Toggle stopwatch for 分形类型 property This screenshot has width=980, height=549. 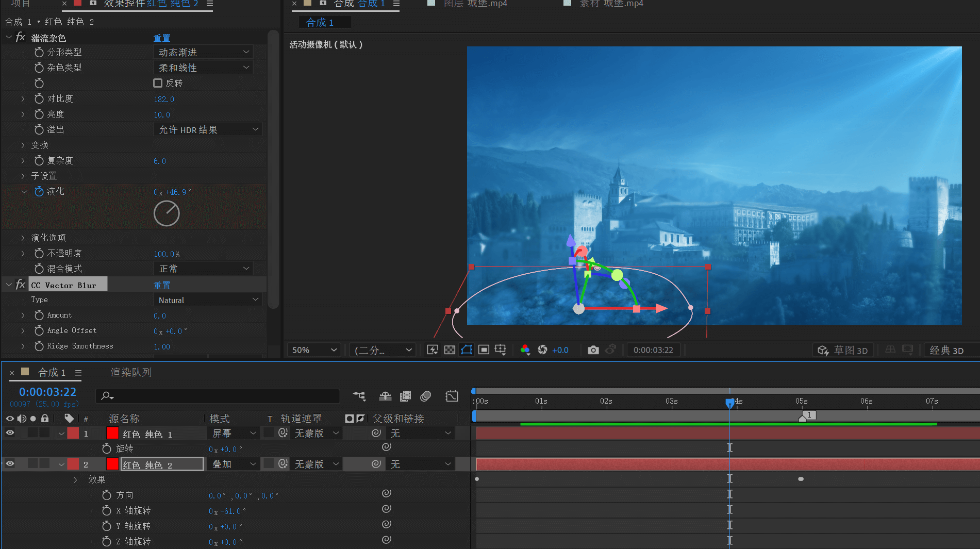39,52
